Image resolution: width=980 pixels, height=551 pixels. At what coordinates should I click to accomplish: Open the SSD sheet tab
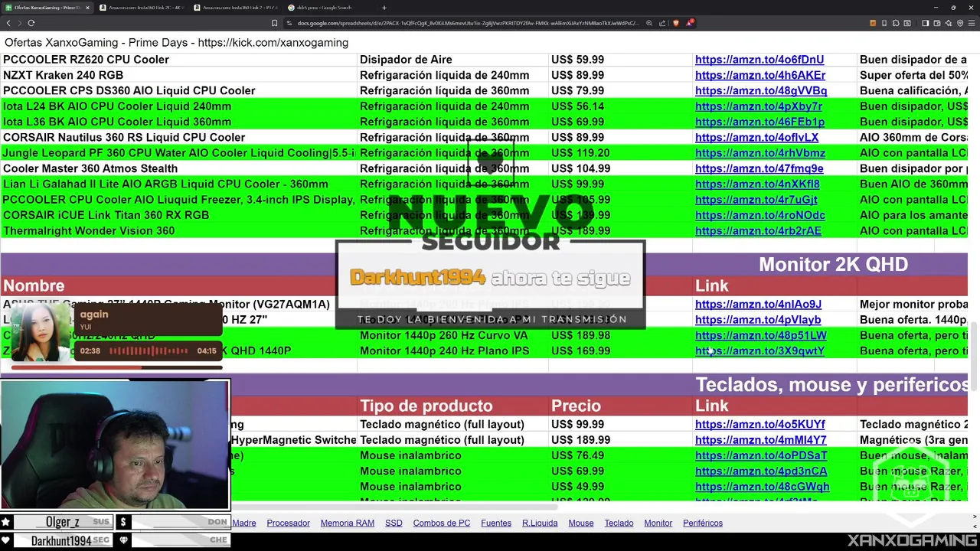coord(394,523)
